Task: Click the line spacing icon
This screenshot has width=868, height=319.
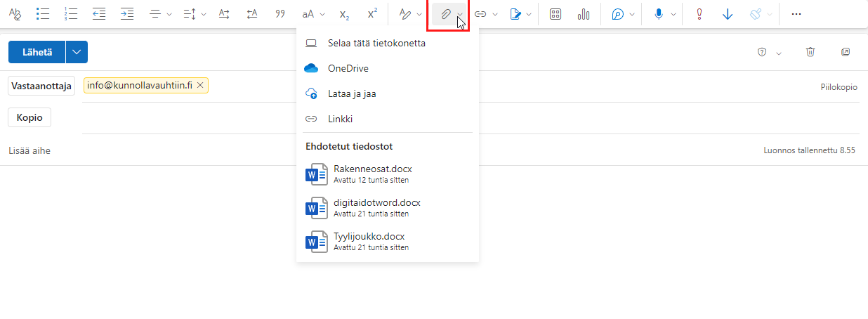Action: click(x=190, y=14)
